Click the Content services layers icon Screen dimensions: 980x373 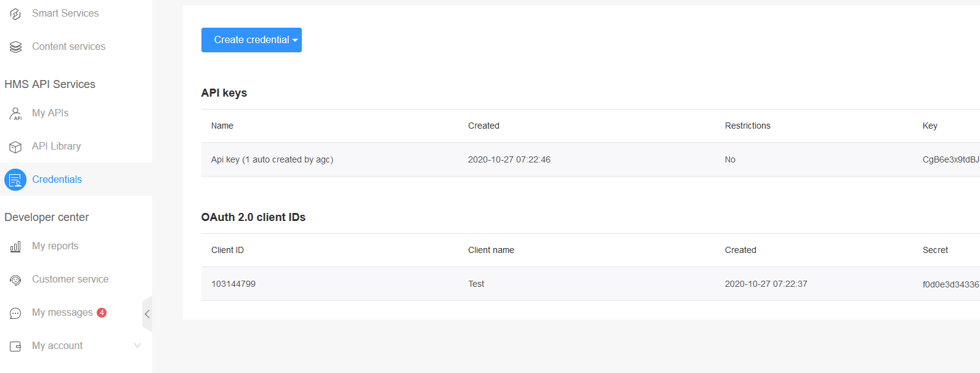(15, 47)
